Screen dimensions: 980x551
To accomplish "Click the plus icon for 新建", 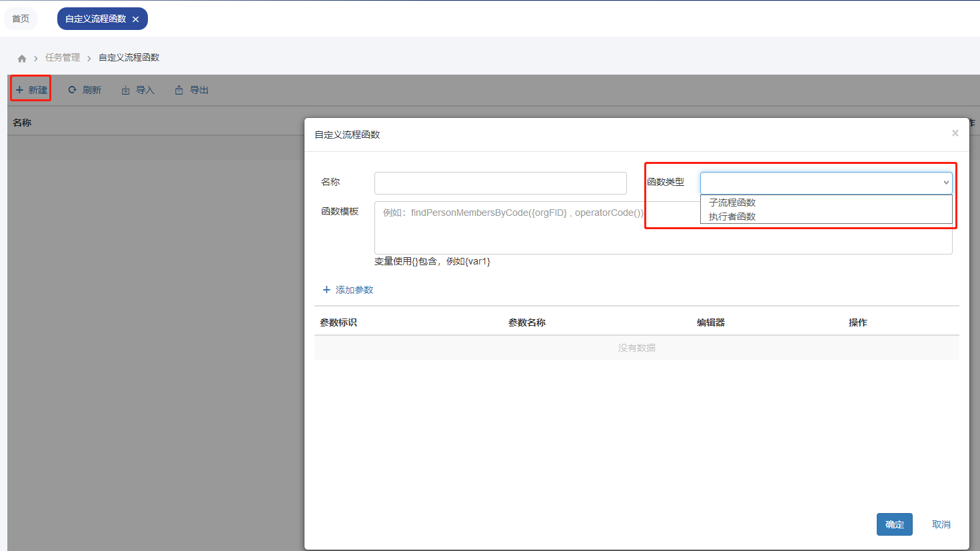I will (19, 90).
